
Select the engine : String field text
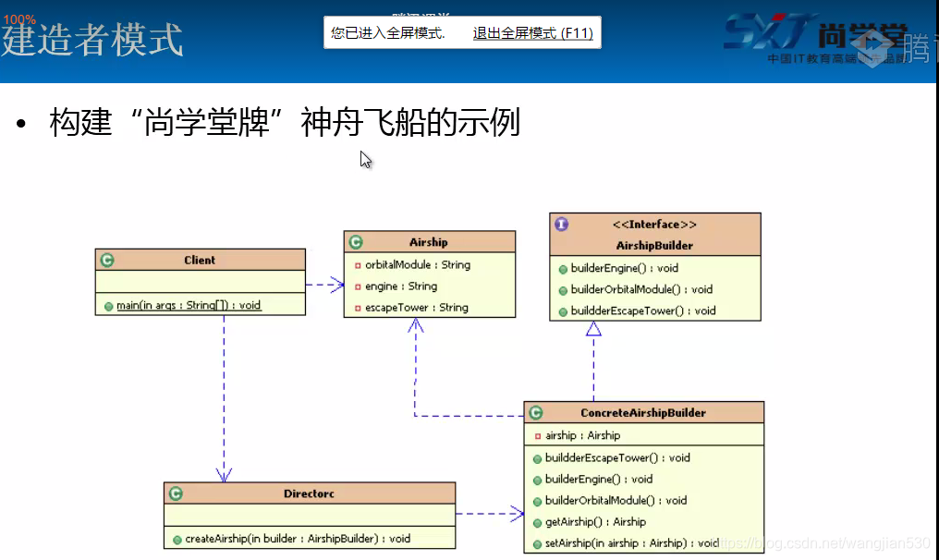pos(401,286)
